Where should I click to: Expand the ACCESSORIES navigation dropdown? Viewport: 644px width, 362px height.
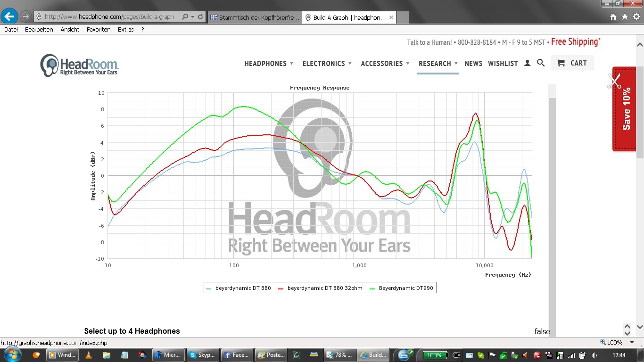pyautogui.click(x=385, y=64)
